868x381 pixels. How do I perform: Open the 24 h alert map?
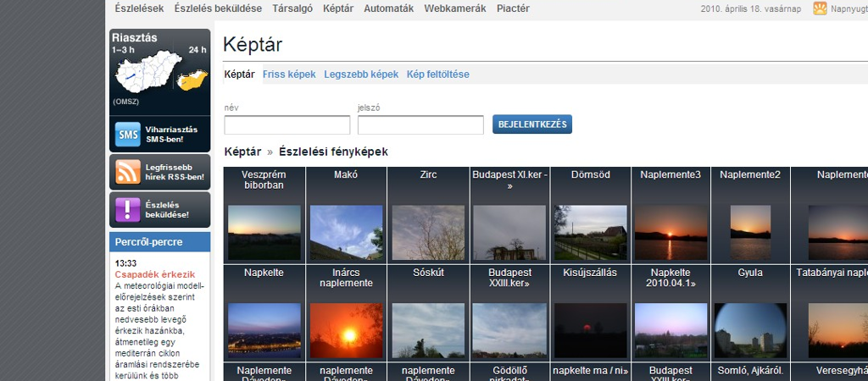pyautogui.click(x=192, y=80)
